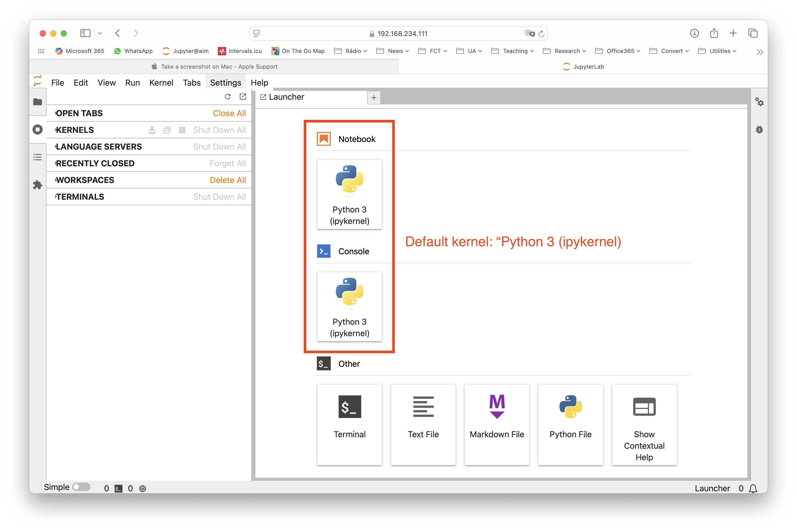797x532 pixels.
Task: Click the Running Terminals and Kernels icon
Action: click(37, 130)
